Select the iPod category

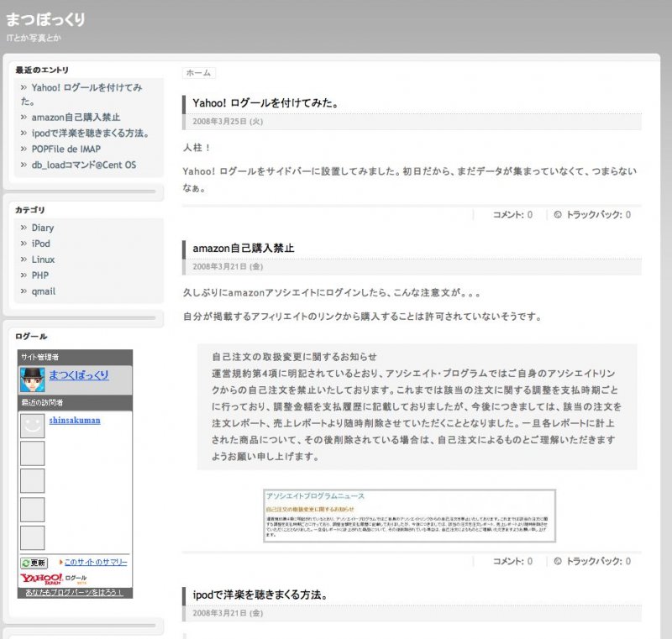(x=40, y=244)
